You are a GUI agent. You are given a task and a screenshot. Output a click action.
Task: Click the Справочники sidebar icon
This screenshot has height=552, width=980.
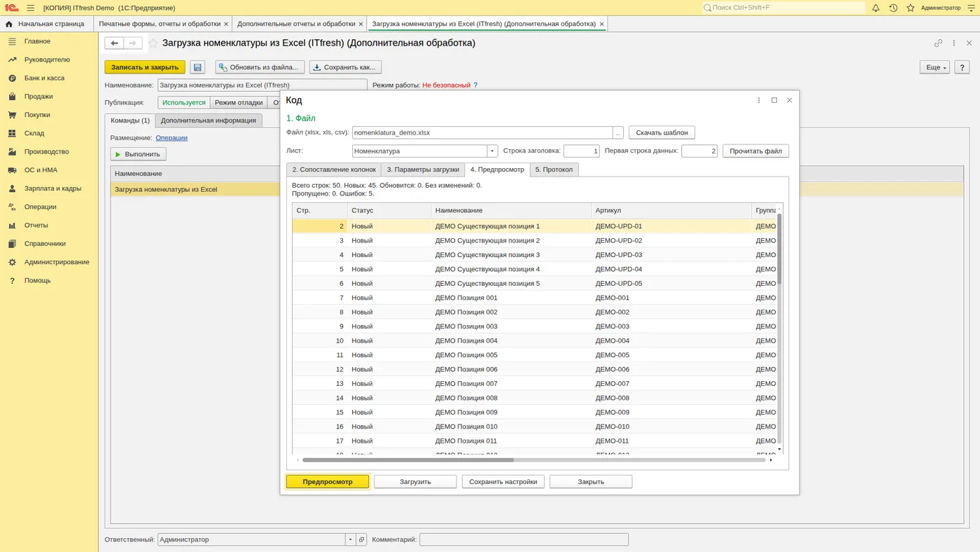[x=12, y=244]
